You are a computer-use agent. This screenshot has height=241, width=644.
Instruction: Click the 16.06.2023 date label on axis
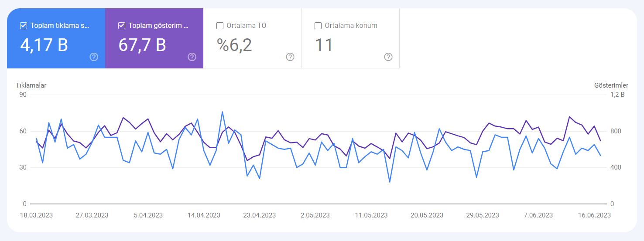point(594,215)
